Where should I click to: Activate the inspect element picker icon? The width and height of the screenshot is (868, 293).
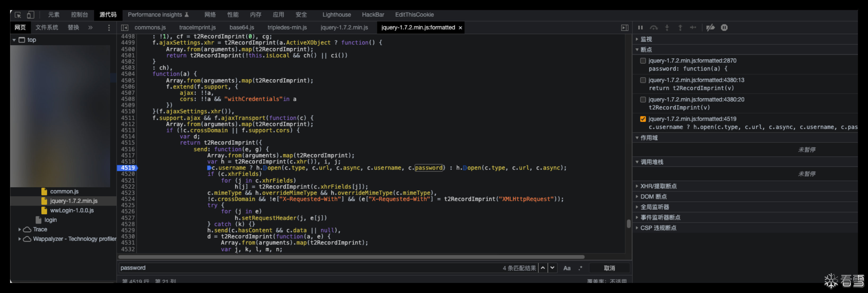[18, 15]
